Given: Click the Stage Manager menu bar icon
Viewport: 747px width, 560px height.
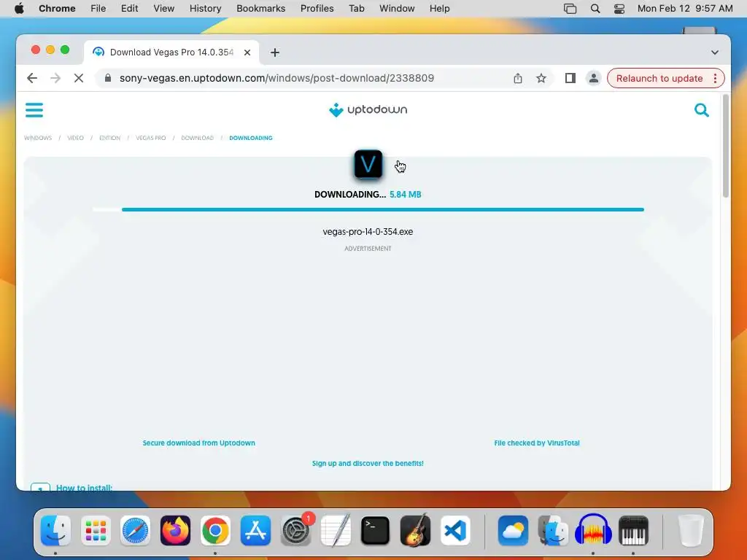Looking at the screenshot, I should pos(570,9).
